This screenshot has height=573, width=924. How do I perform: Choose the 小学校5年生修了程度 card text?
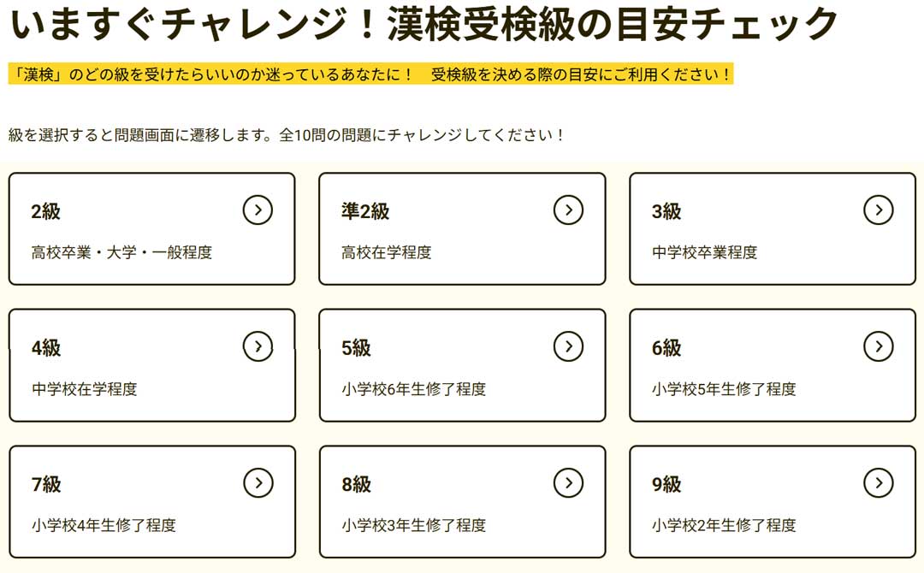click(x=724, y=389)
